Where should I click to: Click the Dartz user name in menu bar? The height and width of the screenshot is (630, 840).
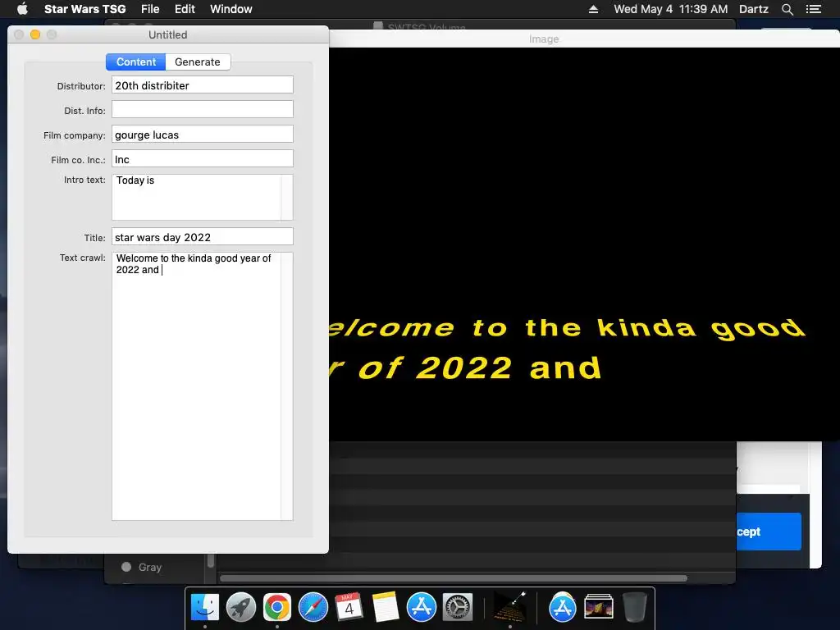click(x=753, y=9)
